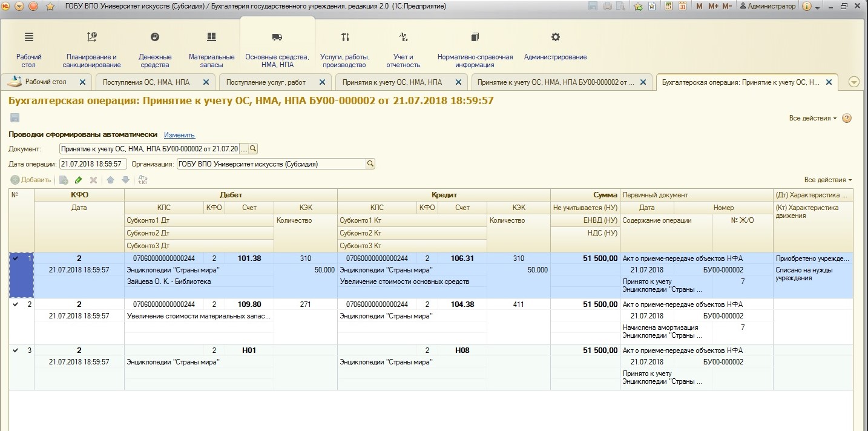Image resolution: width=868 pixels, height=431 pixels.
Task: Toggle checkmark on entry row 1
Action: (16, 258)
